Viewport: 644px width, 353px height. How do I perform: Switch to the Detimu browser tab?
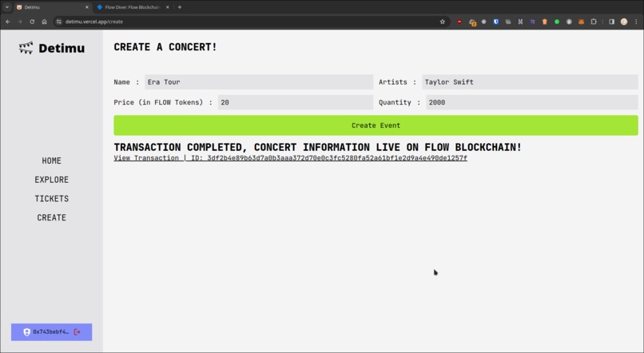tap(51, 7)
